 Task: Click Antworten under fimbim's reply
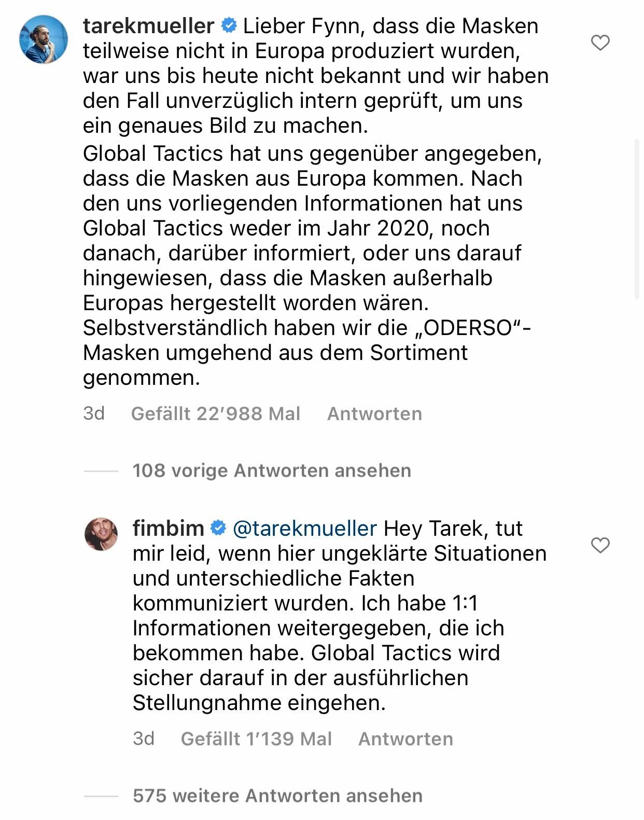tap(406, 738)
